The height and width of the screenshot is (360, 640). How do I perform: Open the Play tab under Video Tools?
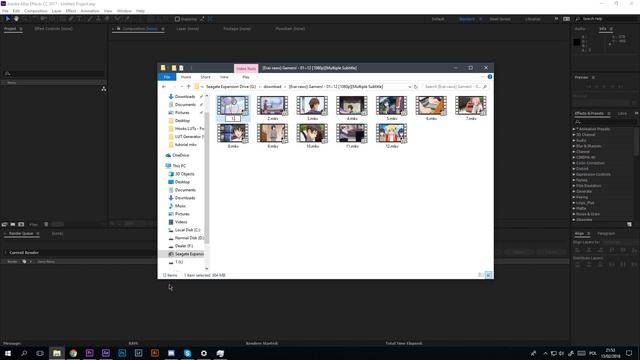(246, 77)
